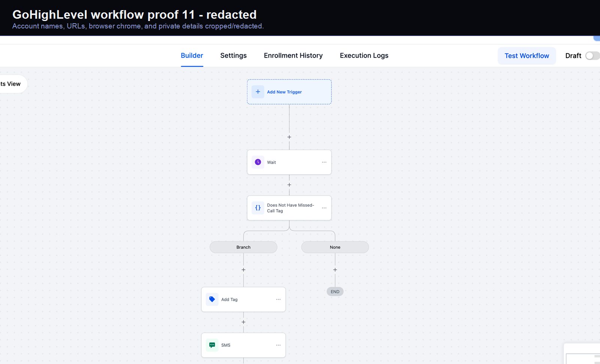
Task: Select the None path label
Action: [335, 247]
